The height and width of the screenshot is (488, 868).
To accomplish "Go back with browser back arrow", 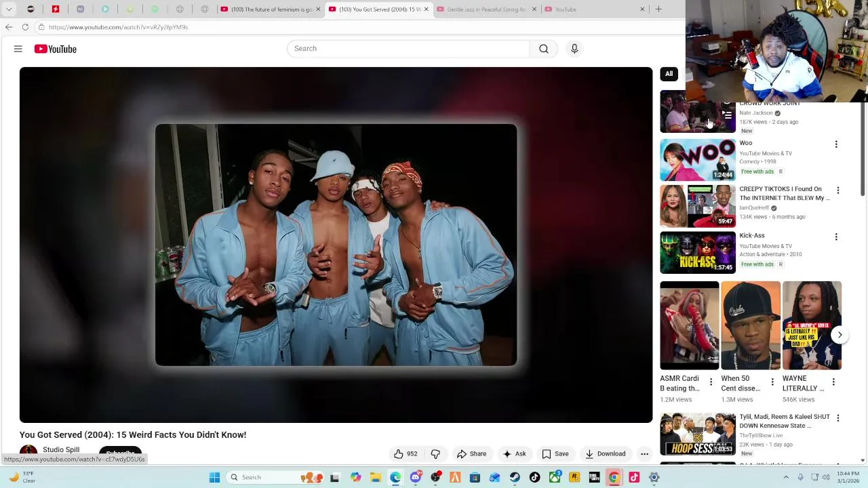I will tap(9, 27).
